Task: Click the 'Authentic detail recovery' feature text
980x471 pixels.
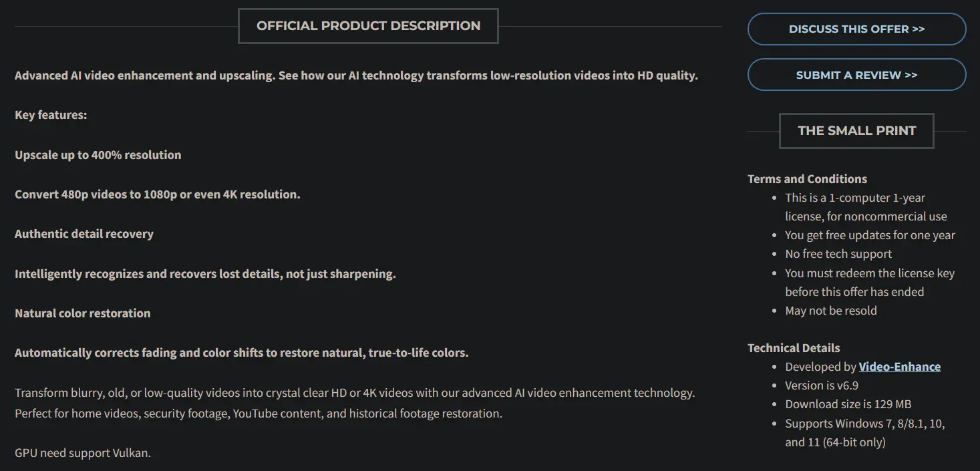Action: (x=84, y=234)
